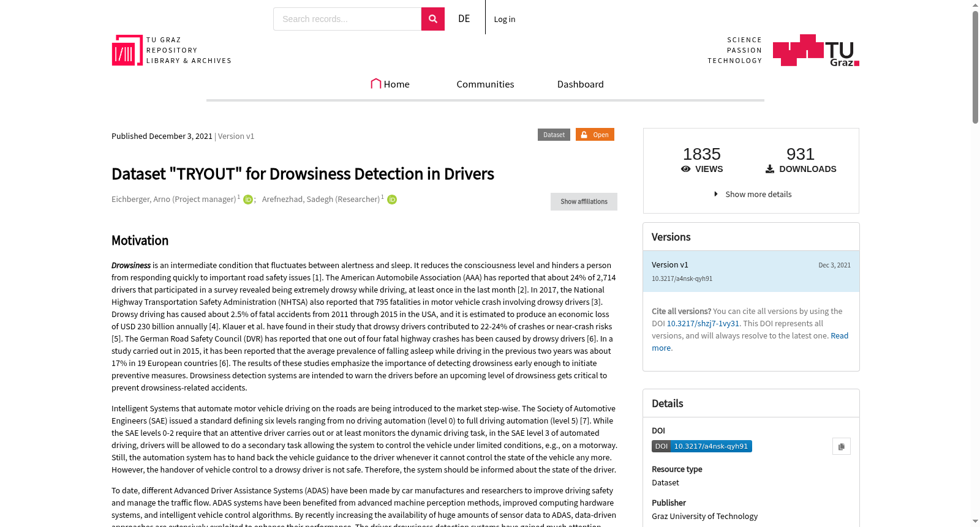Screen dimensions: 980x527
Task: Switch language to DE
Action: pos(464,19)
